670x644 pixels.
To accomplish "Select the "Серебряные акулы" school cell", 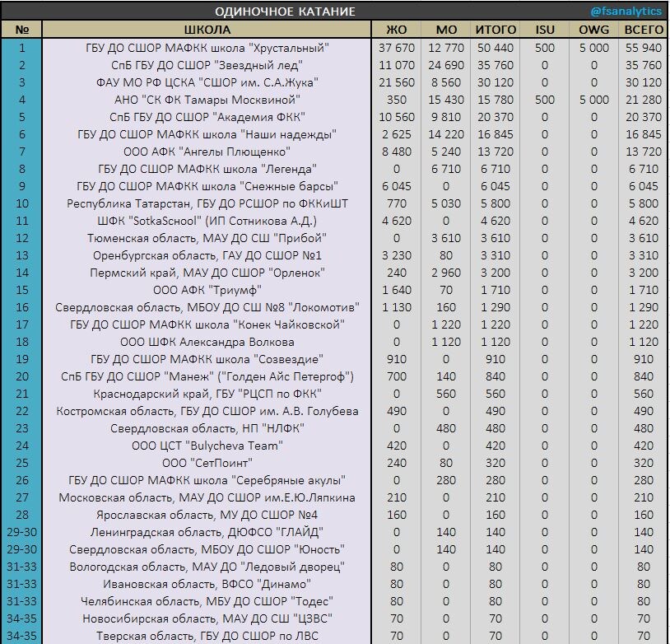I will pyautogui.click(x=207, y=481).
